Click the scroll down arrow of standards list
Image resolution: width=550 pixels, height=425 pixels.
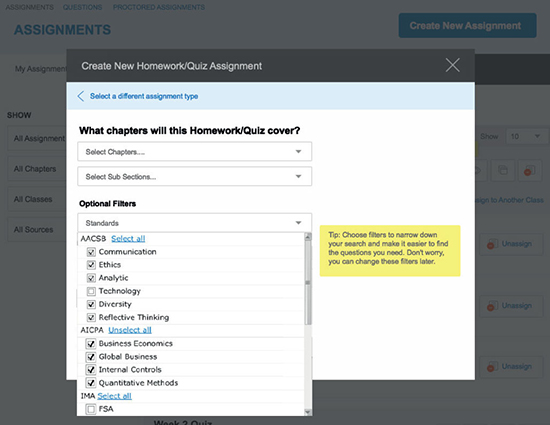click(308, 412)
